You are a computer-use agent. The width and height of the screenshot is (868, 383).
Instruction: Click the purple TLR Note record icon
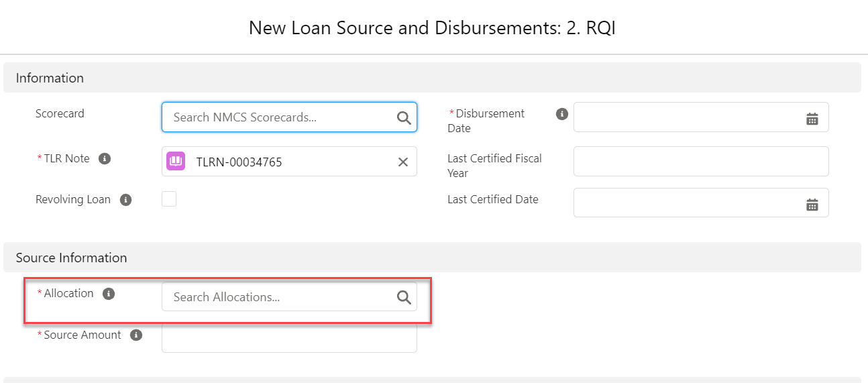tap(176, 162)
